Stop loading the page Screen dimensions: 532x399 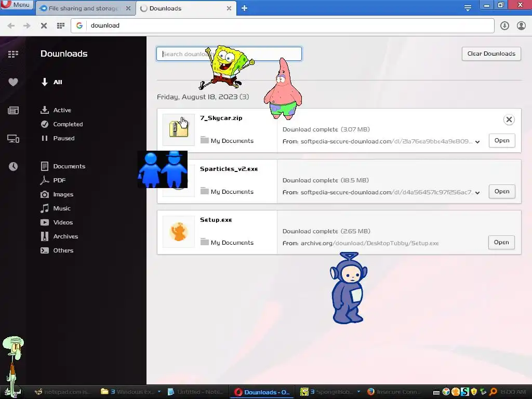44,25
